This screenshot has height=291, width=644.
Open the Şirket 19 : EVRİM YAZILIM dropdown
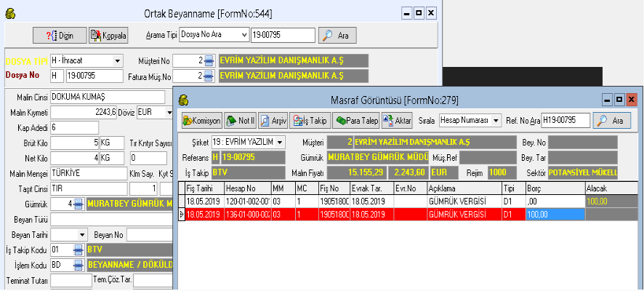[x=280, y=143]
